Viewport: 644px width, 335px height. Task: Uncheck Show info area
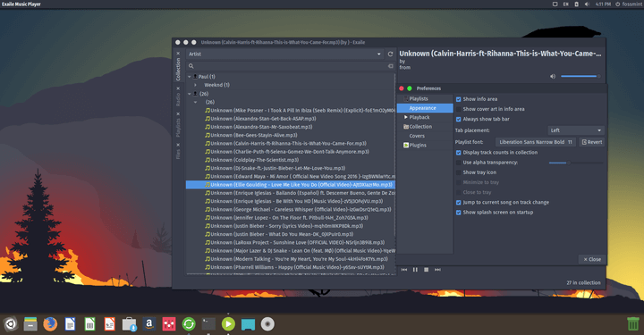(x=458, y=99)
